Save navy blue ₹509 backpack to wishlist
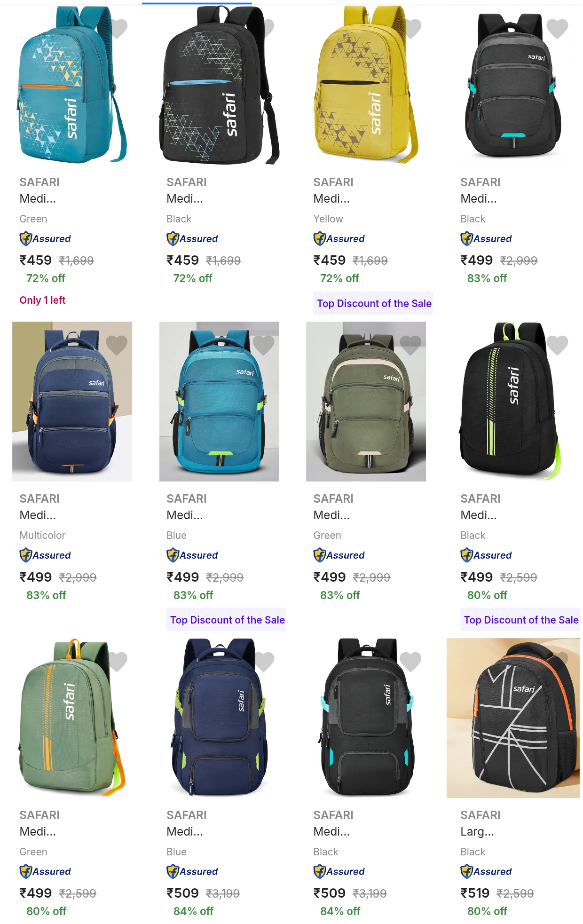 tap(264, 662)
